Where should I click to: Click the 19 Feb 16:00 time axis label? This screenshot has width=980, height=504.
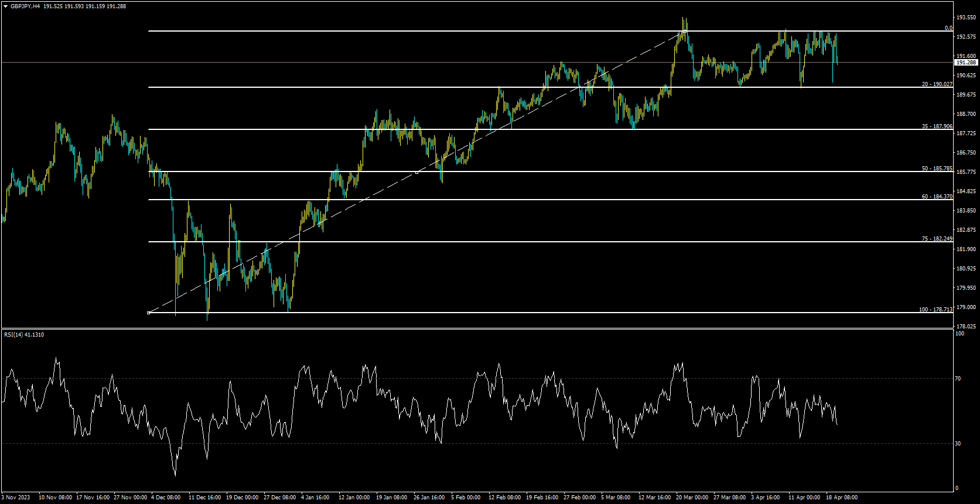point(542,498)
